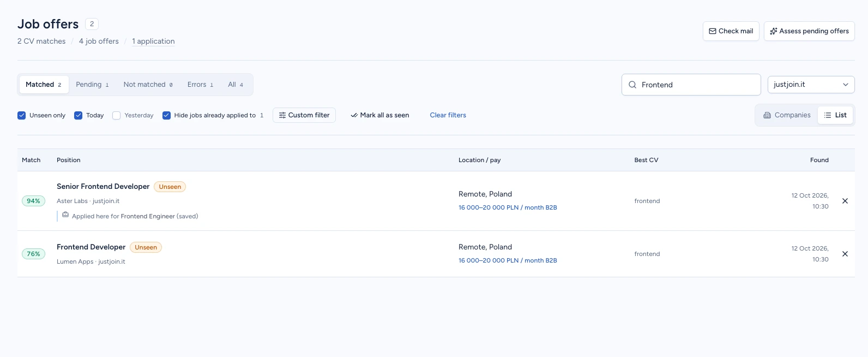This screenshot has width=868, height=357.
Task: Click Lumen Apps · justjoin.it text
Action: (91, 261)
